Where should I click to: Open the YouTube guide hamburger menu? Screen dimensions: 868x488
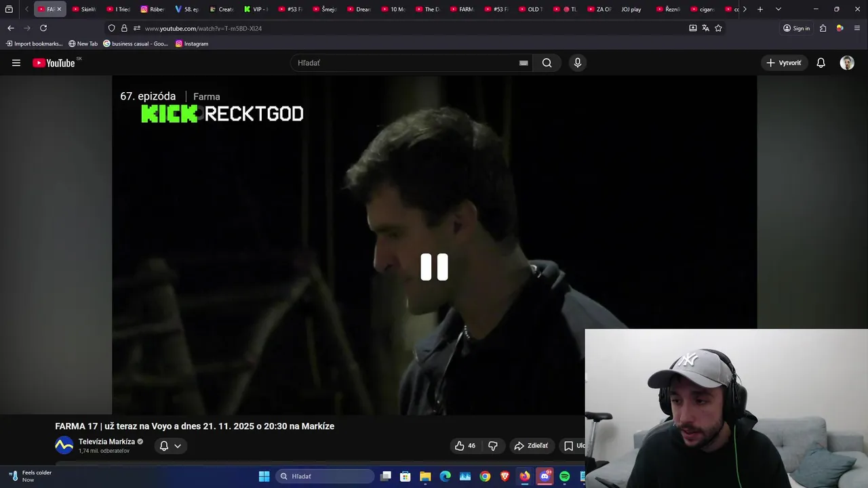point(16,63)
